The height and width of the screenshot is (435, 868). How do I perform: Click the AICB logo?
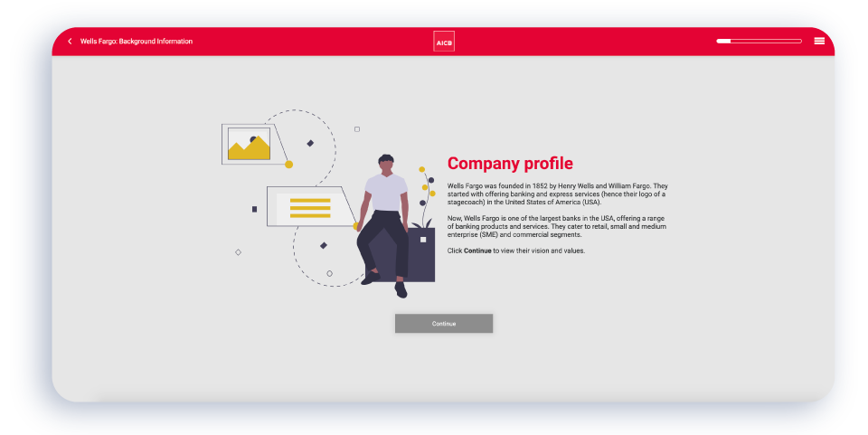click(x=444, y=42)
